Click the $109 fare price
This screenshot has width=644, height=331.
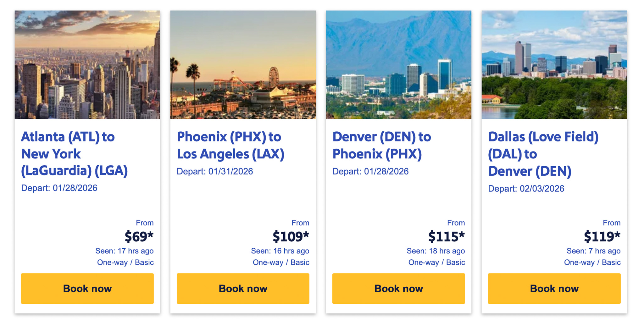(x=291, y=236)
